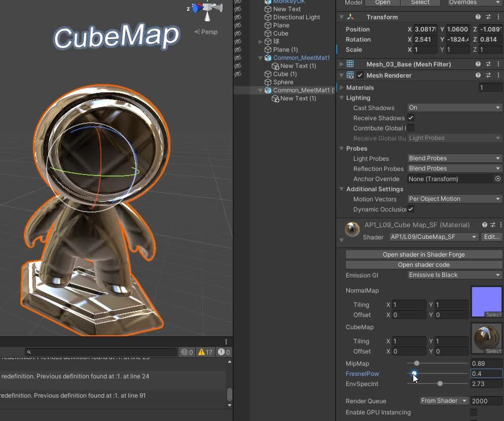
Task: Toggle Dynamic Occlusion off
Action: coord(410,209)
